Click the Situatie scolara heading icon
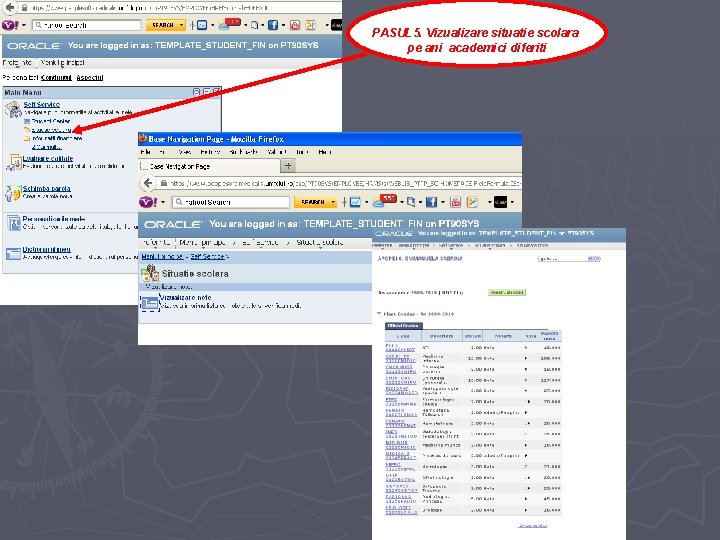This screenshot has width=720, height=540. click(x=150, y=273)
